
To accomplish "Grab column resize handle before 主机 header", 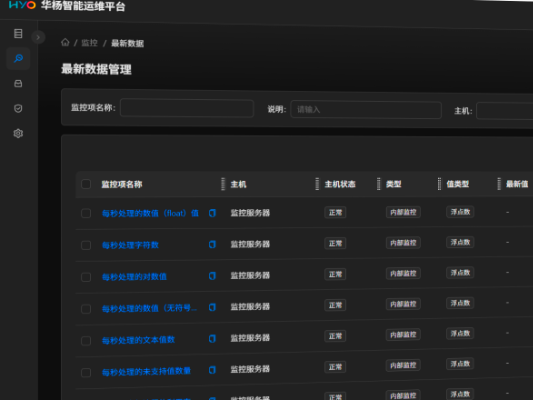I will [223, 184].
